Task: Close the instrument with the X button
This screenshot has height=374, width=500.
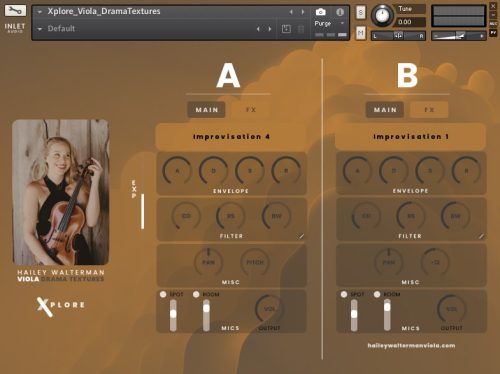Action: click(x=493, y=6)
